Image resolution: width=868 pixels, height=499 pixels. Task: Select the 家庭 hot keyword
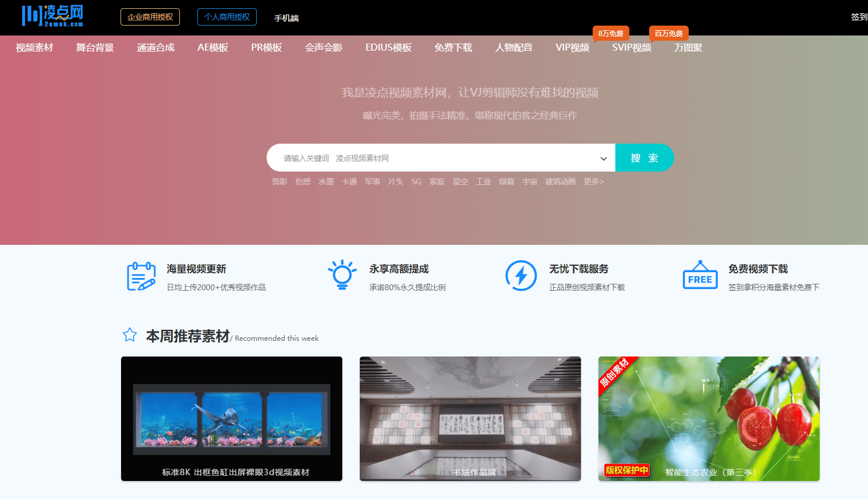437,181
